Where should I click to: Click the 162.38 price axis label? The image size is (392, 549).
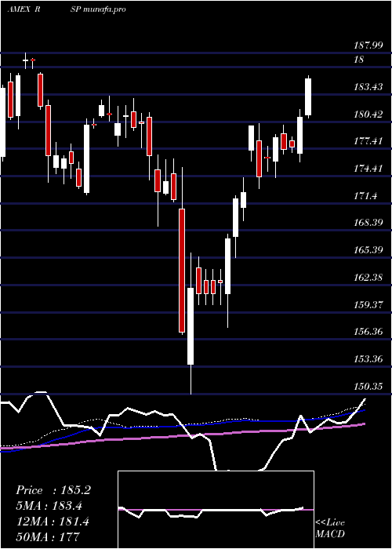(x=368, y=278)
